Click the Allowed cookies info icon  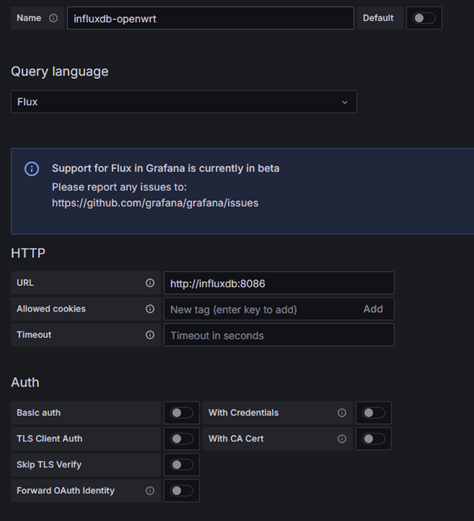[x=150, y=309]
